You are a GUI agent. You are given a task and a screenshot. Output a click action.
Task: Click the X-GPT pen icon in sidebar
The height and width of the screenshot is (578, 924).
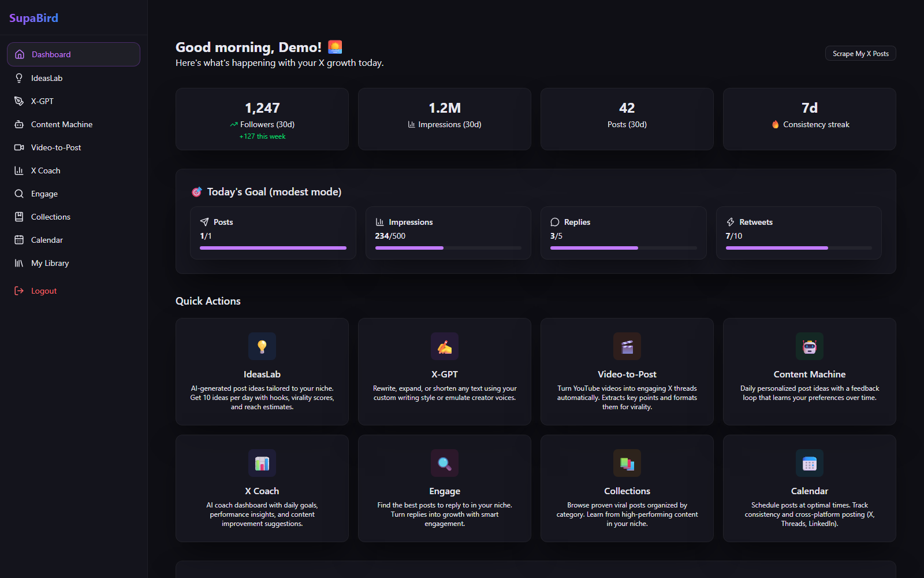pos(19,101)
